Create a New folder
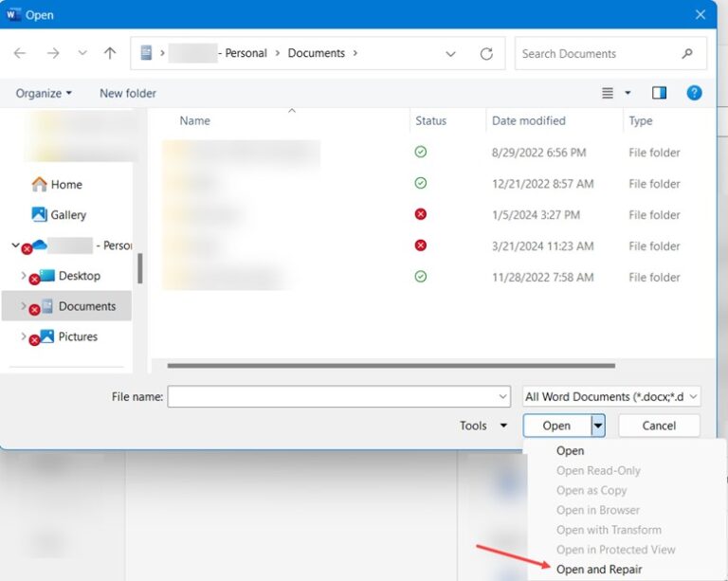This screenshot has width=728, height=581. pos(128,93)
